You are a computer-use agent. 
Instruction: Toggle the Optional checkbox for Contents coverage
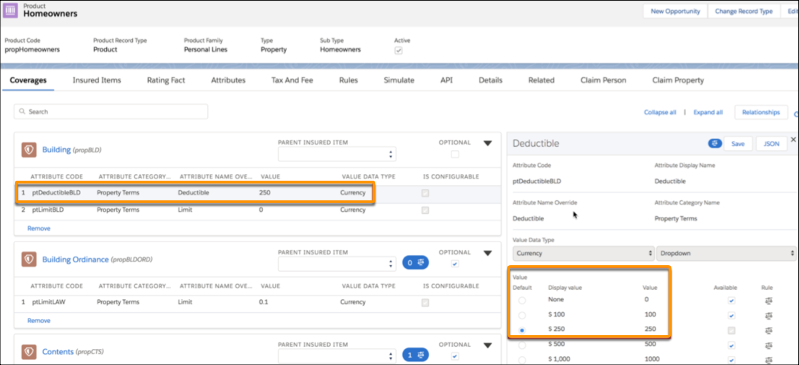[x=455, y=356]
